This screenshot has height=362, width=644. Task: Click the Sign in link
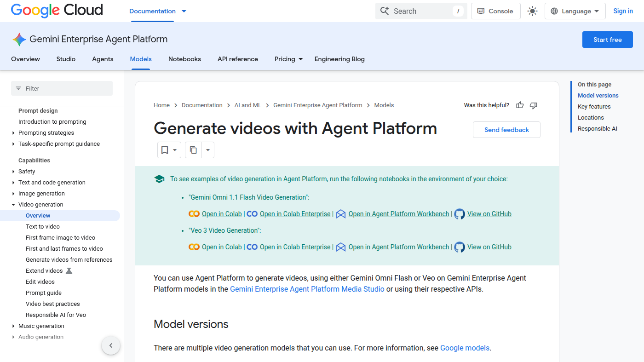tap(623, 11)
